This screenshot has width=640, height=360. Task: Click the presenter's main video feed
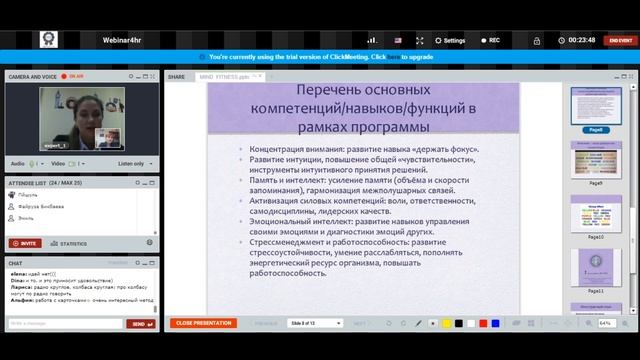click(82, 119)
